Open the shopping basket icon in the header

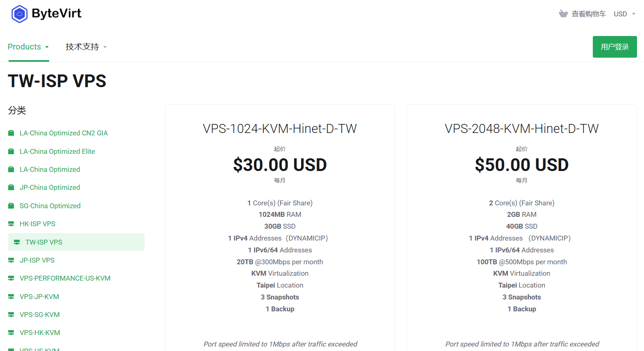(x=563, y=13)
